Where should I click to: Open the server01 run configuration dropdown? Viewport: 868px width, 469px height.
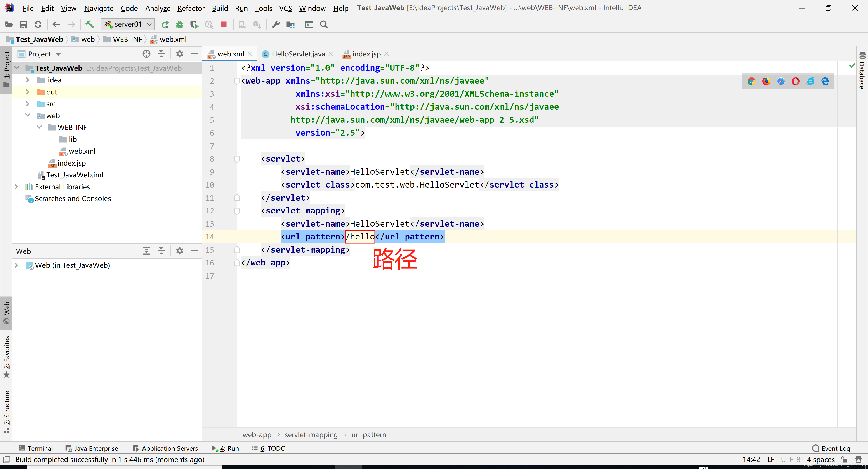[128, 24]
